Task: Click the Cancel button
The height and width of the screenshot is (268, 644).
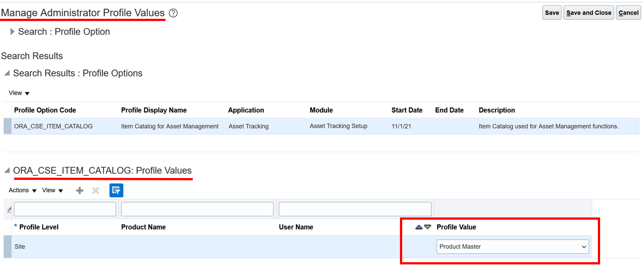Action: pyautogui.click(x=628, y=13)
